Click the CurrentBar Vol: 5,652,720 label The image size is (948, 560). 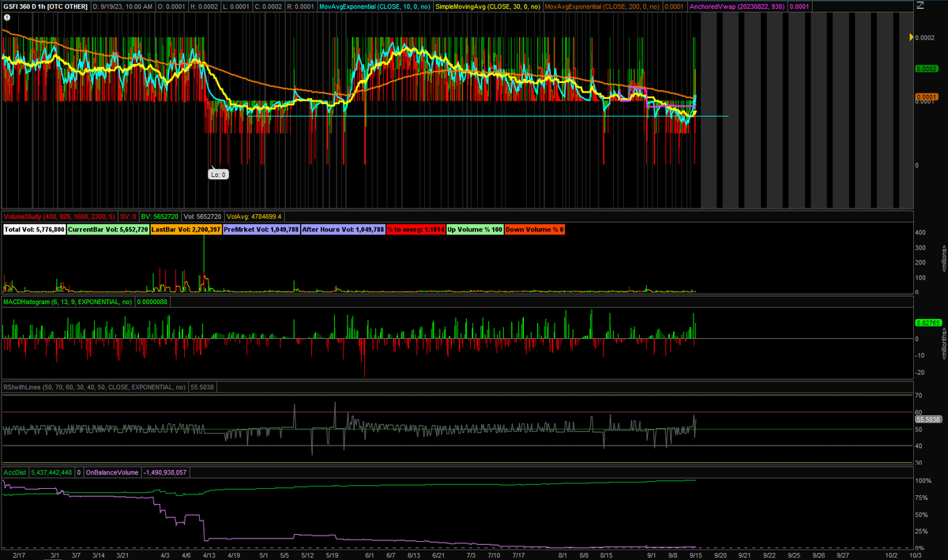[107, 229]
